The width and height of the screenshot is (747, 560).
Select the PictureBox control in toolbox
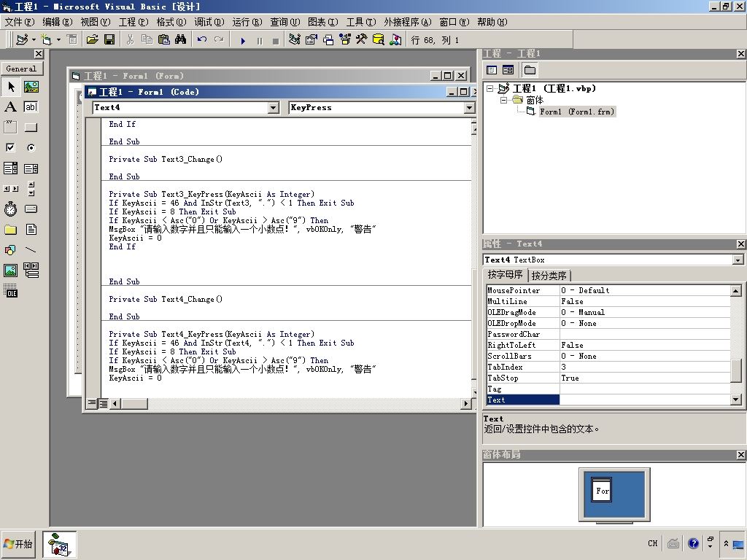(31, 86)
